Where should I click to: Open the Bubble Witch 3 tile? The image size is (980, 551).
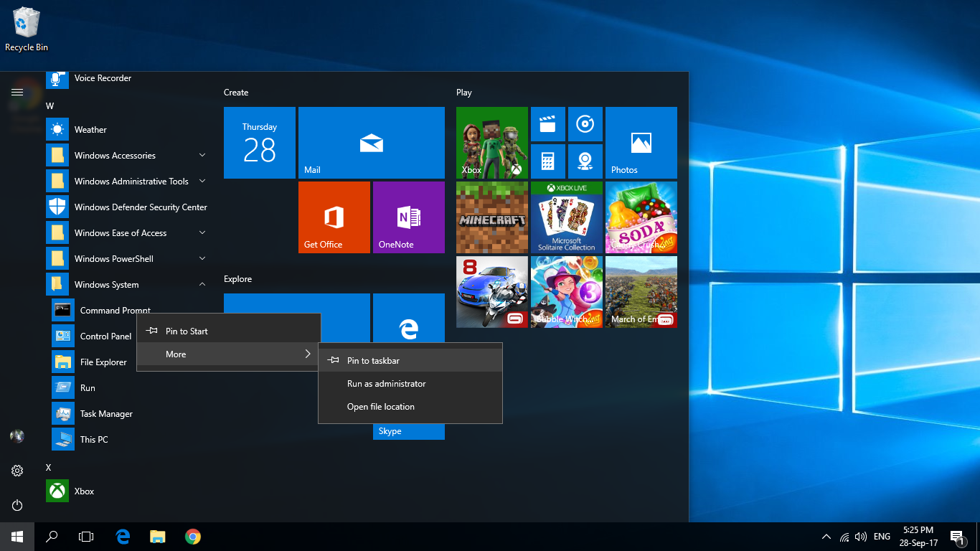[x=567, y=292]
